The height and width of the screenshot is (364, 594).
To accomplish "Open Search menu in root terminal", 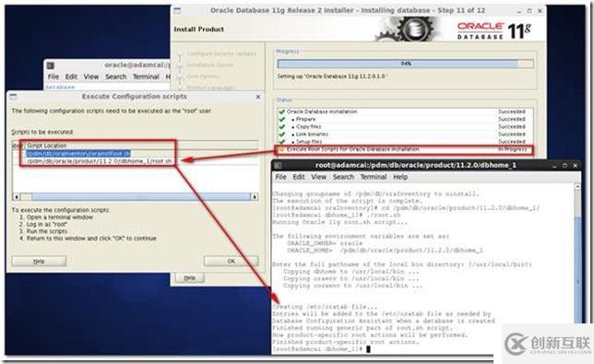I will (x=343, y=177).
